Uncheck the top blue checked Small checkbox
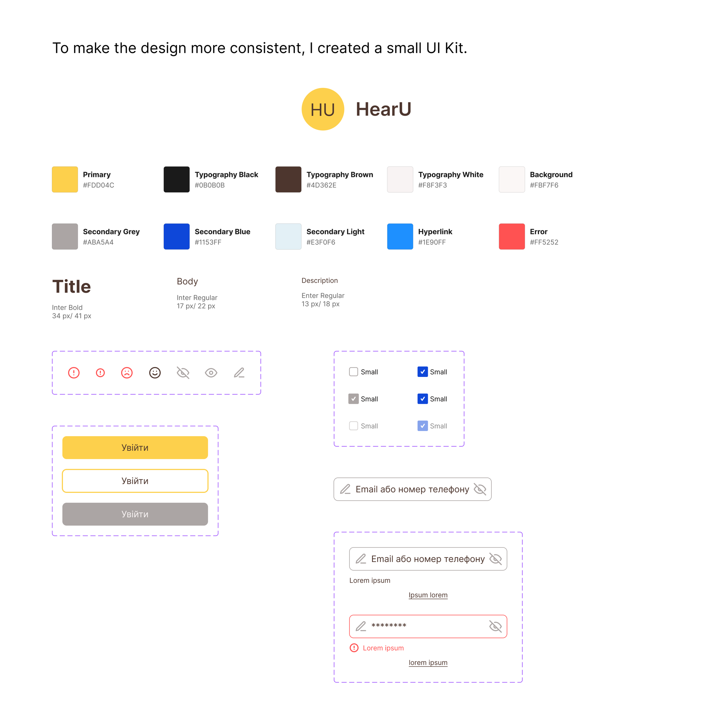Image resolution: width=728 pixels, height=719 pixels. 423,372
